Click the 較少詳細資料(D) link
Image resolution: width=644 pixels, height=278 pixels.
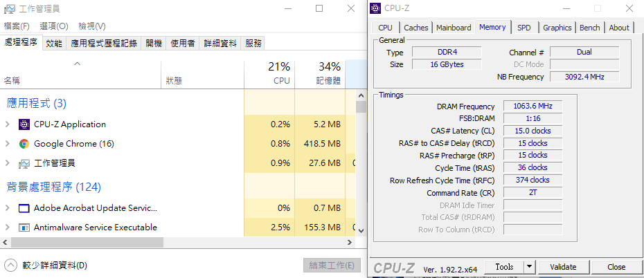[55, 266]
